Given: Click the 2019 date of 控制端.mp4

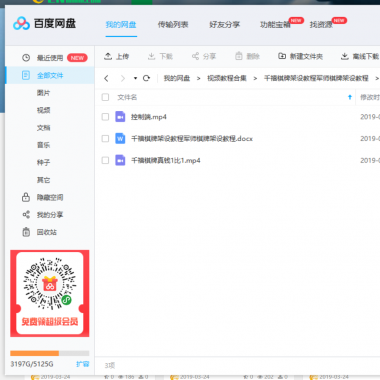Looking at the screenshot, I should [370, 117].
